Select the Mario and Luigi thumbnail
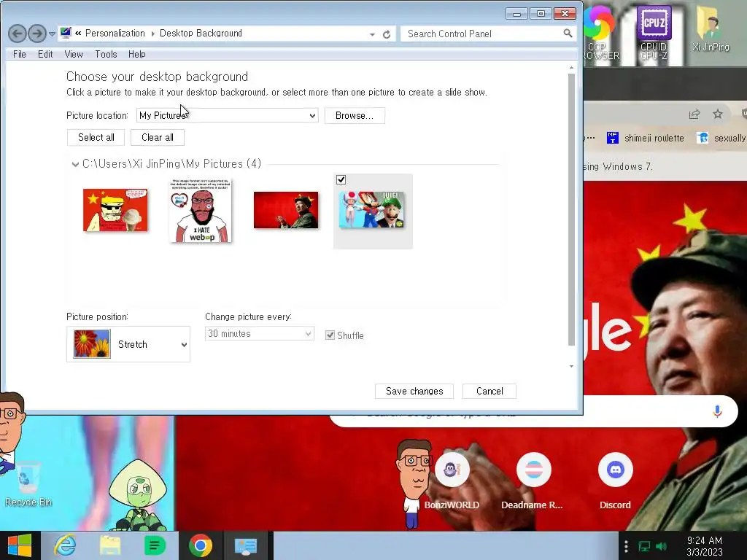The width and height of the screenshot is (747, 560). (x=372, y=210)
